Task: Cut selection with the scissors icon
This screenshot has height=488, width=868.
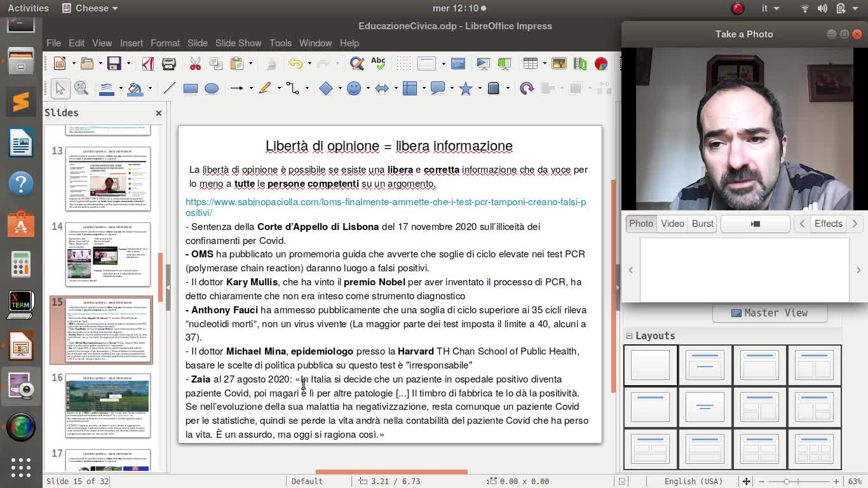Action: coord(195,64)
